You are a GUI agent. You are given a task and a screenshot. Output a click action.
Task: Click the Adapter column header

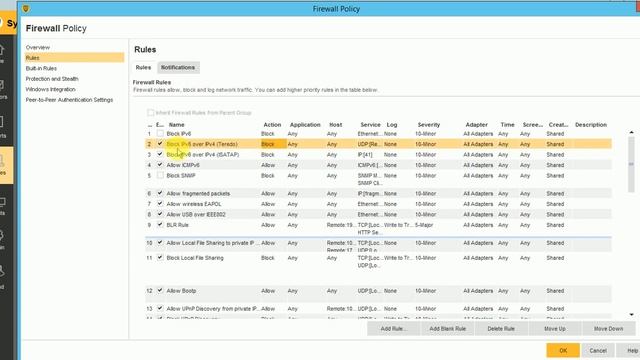tap(476, 125)
